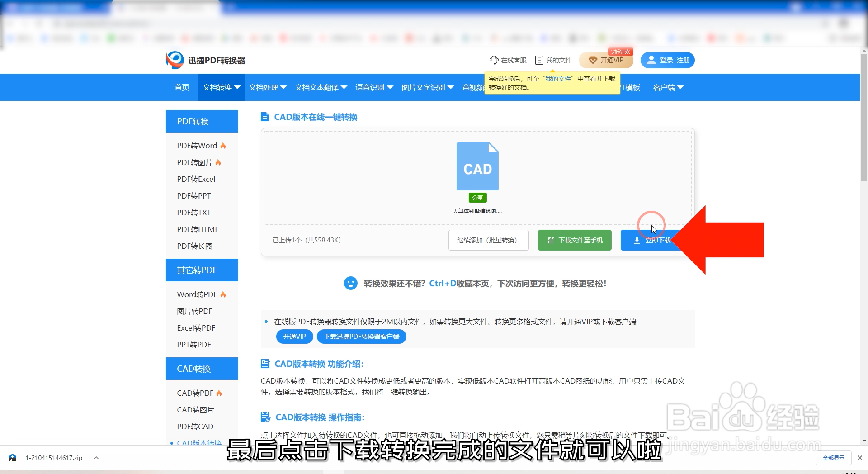Expand 客户端 navigation dropdown

(x=668, y=87)
